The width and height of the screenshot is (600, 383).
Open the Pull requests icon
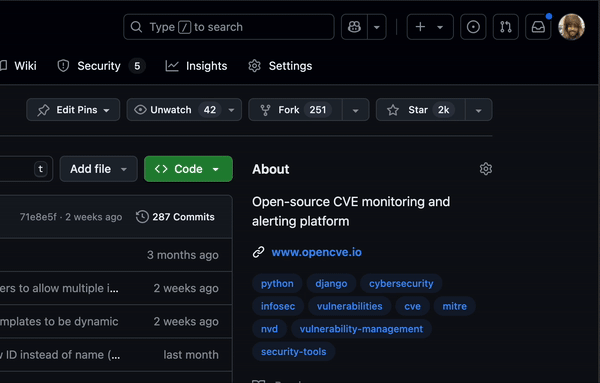pyautogui.click(x=506, y=27)
